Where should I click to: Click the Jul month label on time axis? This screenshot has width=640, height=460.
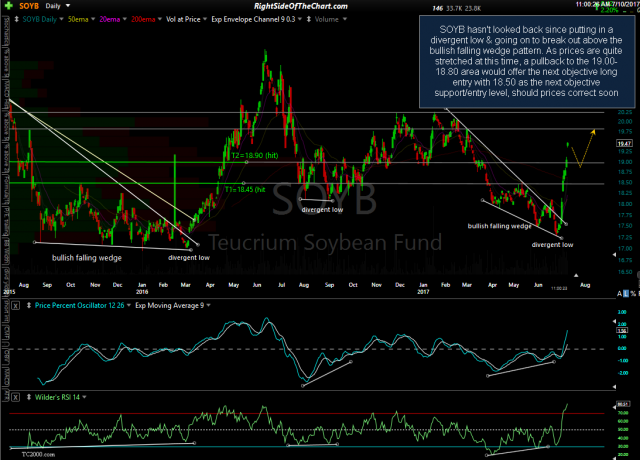(x=281, y=285)
